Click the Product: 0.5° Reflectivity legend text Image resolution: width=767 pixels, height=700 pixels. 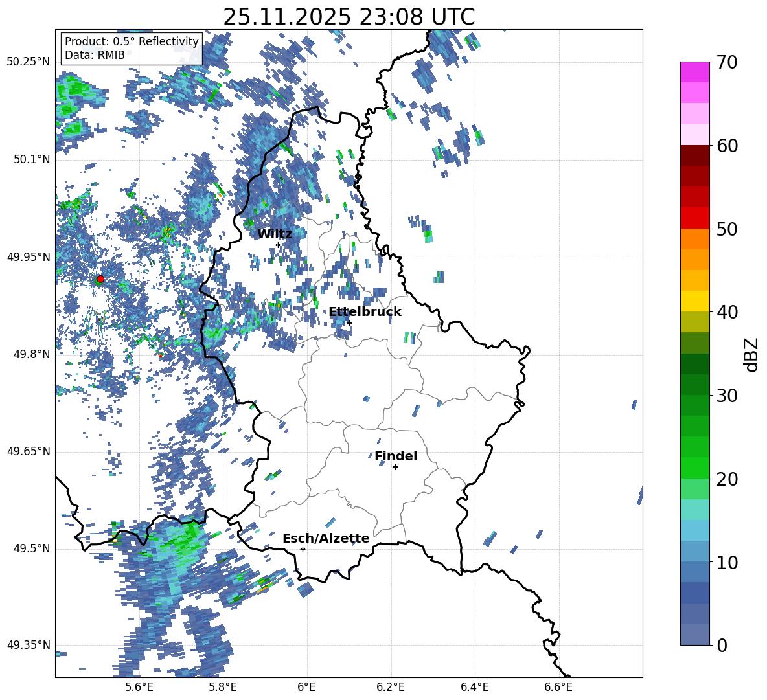click(132, 41)
